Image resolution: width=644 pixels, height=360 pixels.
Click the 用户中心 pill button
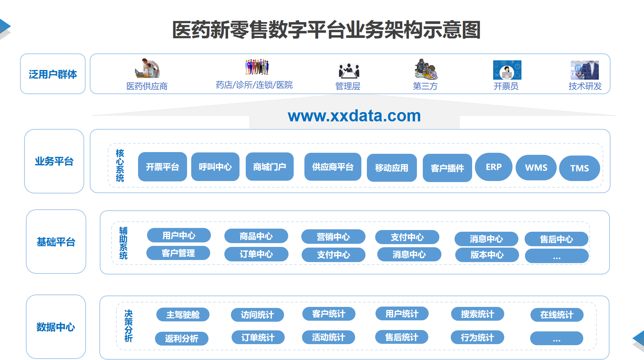(x=179, y=236)
